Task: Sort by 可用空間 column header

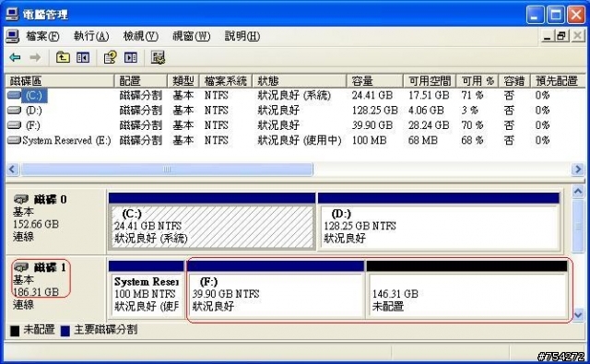Action: pyautogui.click(x=430, y=81)
